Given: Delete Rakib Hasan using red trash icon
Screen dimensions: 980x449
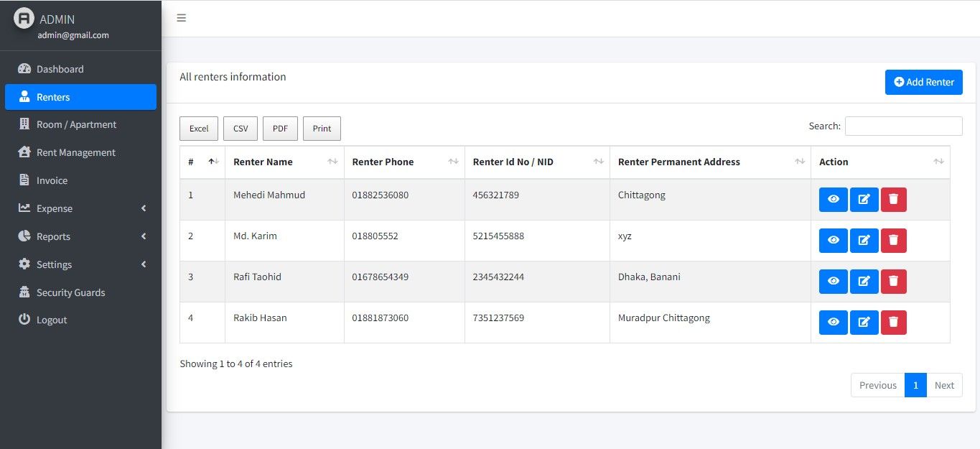Looking at the screenshot, I should click(x=893, y=323).
